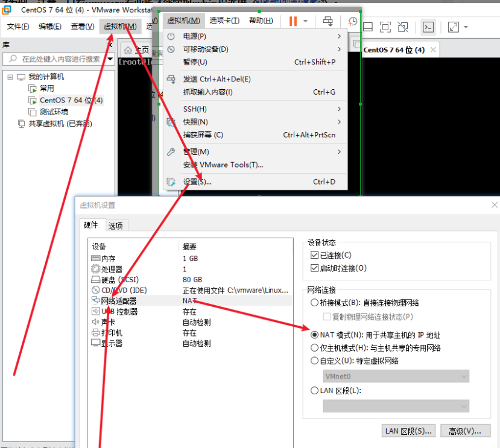
Task: Click the unity mode crossed-window icon
Action: click(403, 27)
